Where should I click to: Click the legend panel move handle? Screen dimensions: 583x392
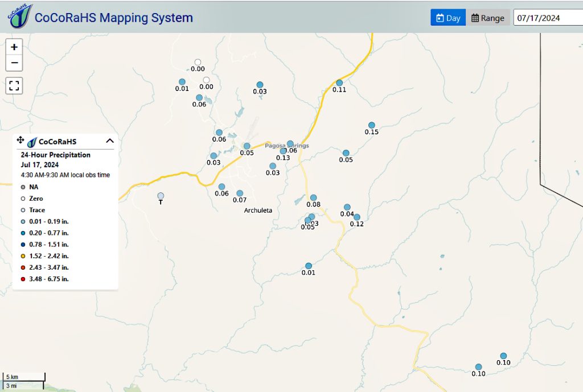20,140
